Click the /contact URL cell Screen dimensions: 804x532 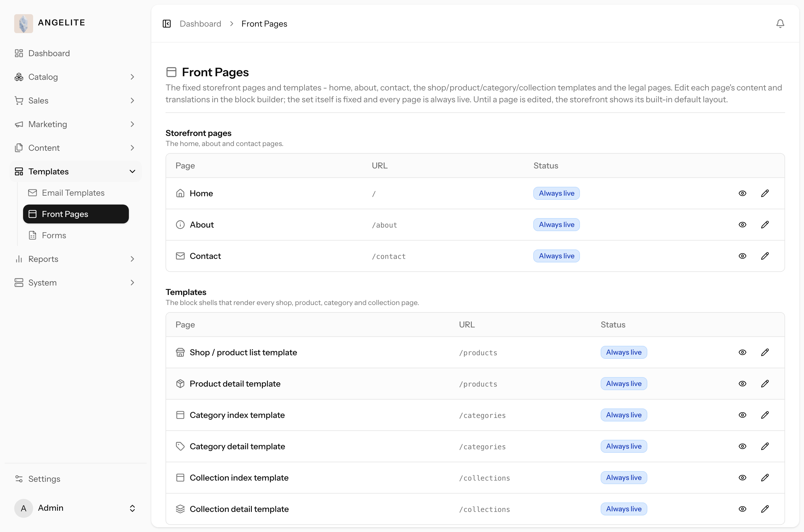point(389,256)
